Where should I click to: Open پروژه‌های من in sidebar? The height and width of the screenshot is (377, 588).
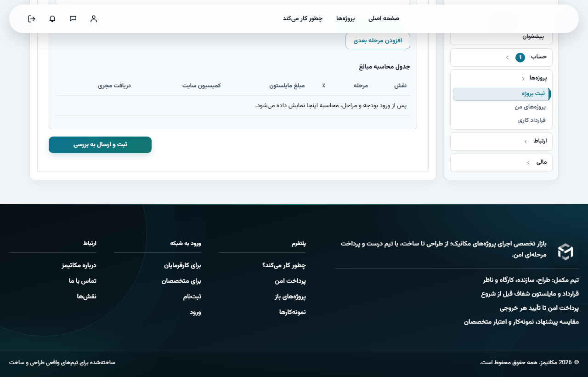[530, 107]
